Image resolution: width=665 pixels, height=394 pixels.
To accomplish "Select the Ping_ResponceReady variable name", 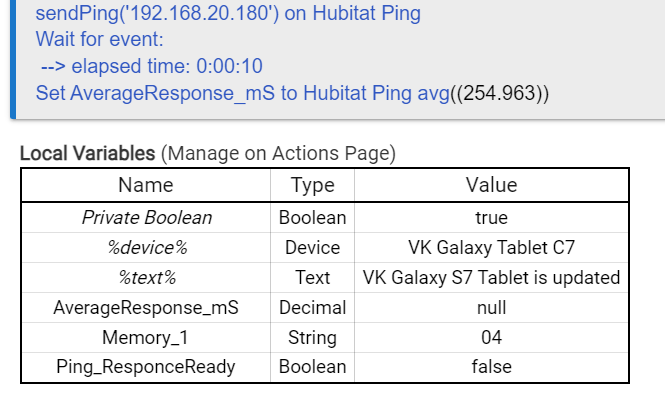I will [146, 367].
